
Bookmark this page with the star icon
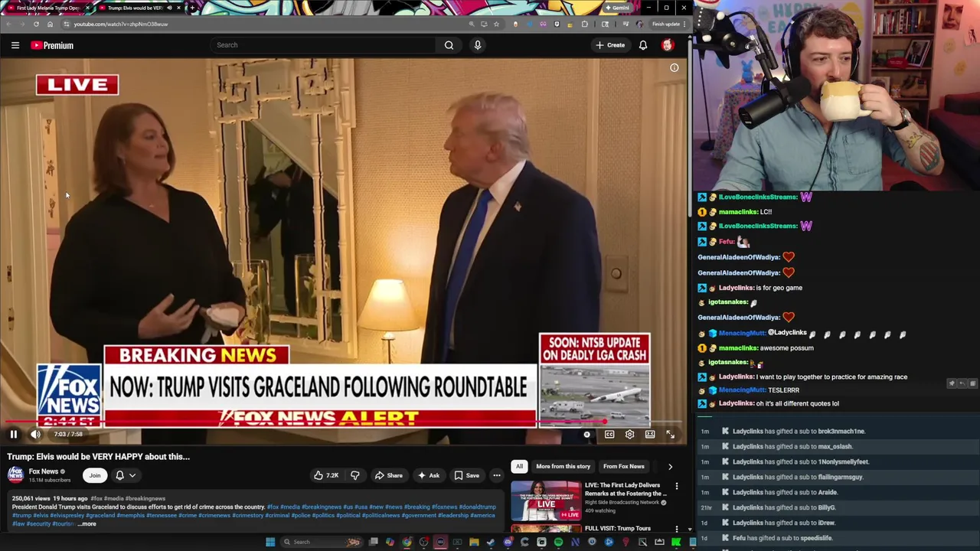(496, 24)
